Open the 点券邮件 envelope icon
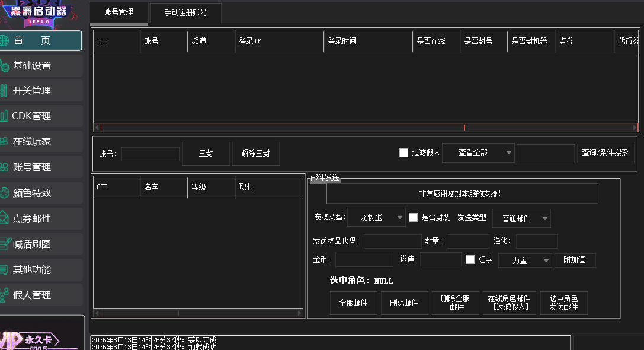The image size is (644, 350). click(5, 218)
